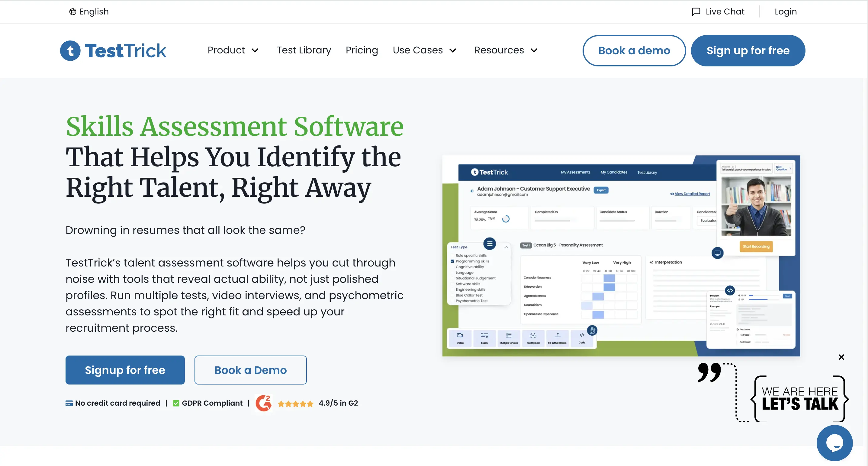Open the Test Library page

pyautogui.click(x=304, y=50)
